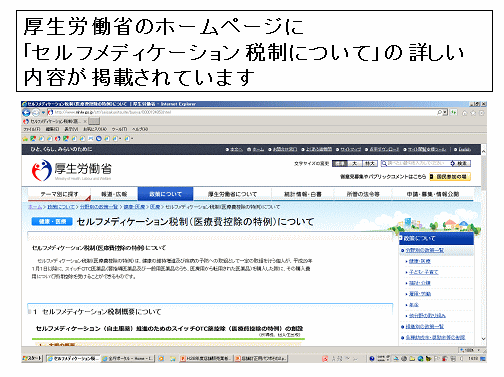
Task: Click the site search input field
Action: pyautogui.click(x=415, y=163)
